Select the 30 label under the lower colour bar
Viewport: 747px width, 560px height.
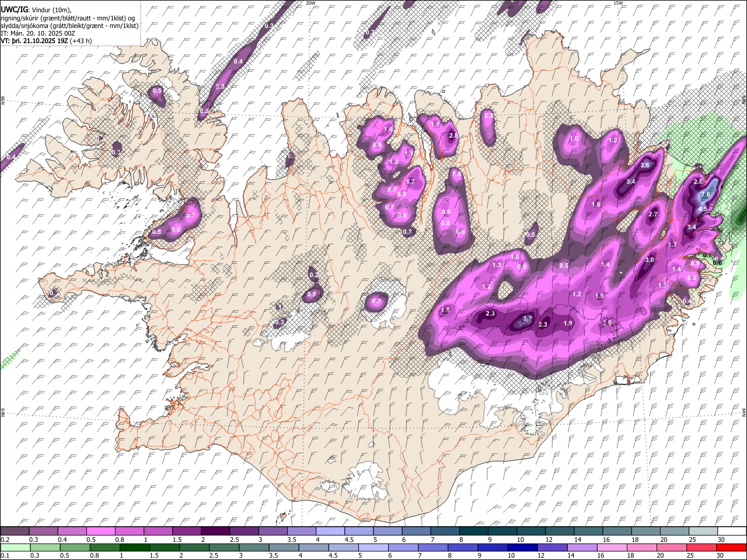click(720, 555)
